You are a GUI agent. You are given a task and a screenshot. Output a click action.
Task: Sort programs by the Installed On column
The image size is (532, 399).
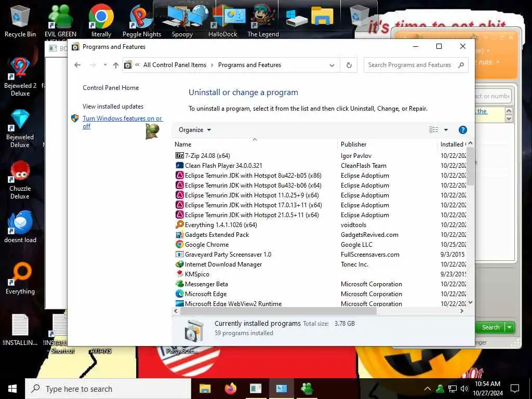click(x=453, y=144)
